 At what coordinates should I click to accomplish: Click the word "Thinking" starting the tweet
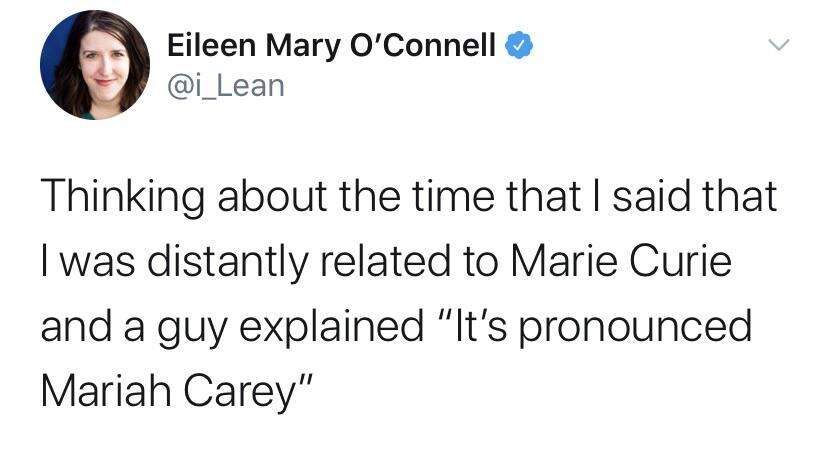pyautogui.click(x=123, y=198)
